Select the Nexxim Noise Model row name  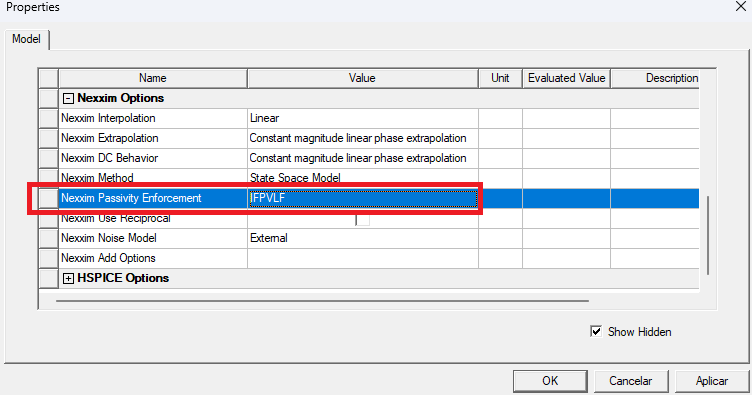click(x=153, y=238)
